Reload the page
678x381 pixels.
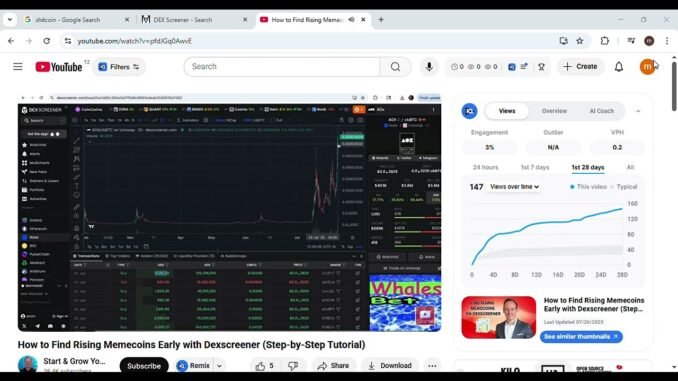tap(47, 41)
